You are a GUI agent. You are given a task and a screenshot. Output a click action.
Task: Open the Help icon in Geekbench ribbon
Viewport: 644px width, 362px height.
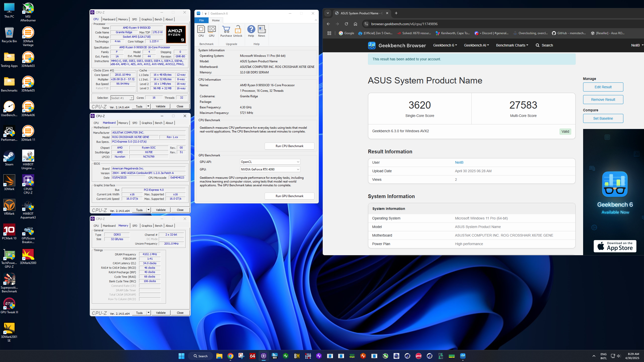(x=251, y=31)
